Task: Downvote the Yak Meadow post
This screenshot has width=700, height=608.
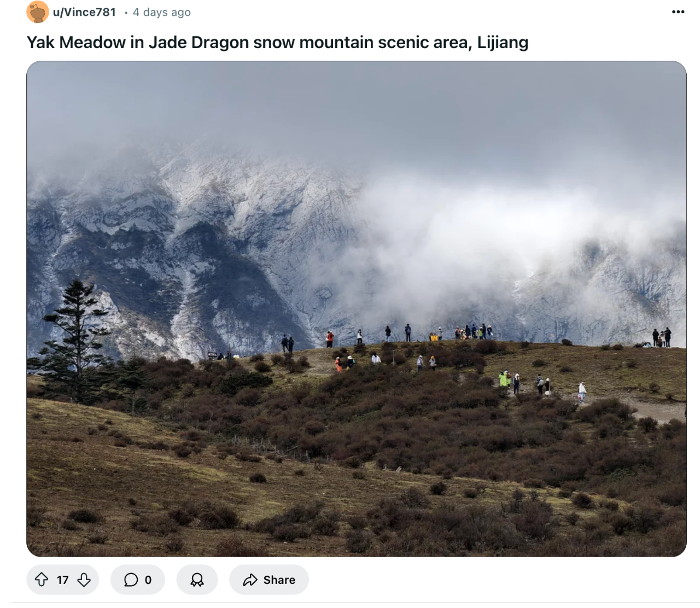Action: coord(84,580)
